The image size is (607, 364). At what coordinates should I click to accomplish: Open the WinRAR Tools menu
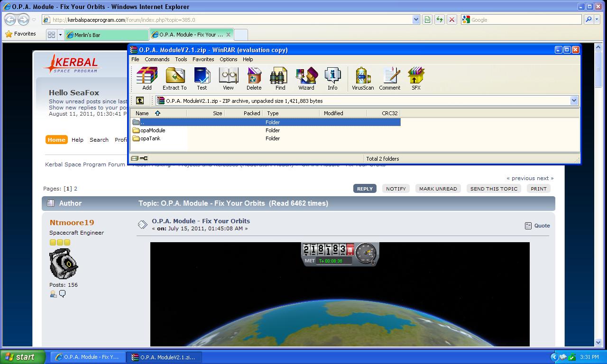(181, 59)
